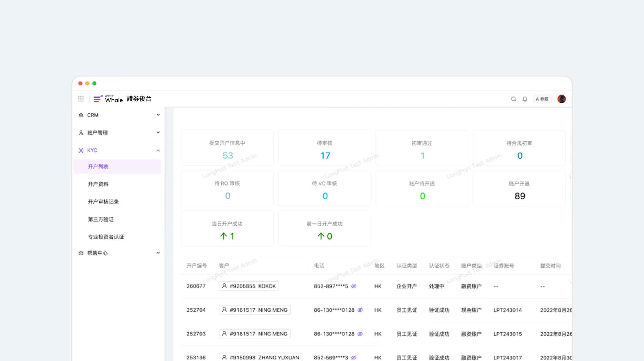The width and height of the screenshot is (644, 361).
Task: Collapse the KYC menu section
Action: click(158, 150)
